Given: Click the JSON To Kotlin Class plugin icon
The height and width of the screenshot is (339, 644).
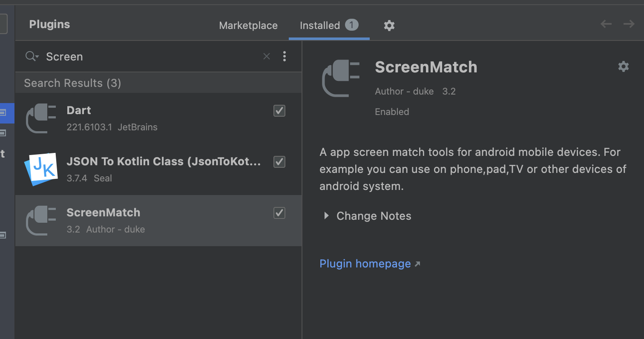Looking at the screenshot, I should 41,169.
